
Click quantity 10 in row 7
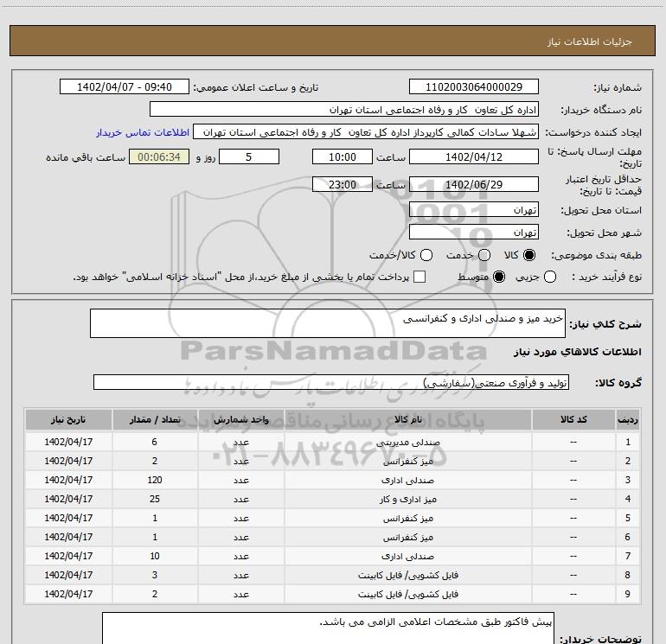click(155, 556)
